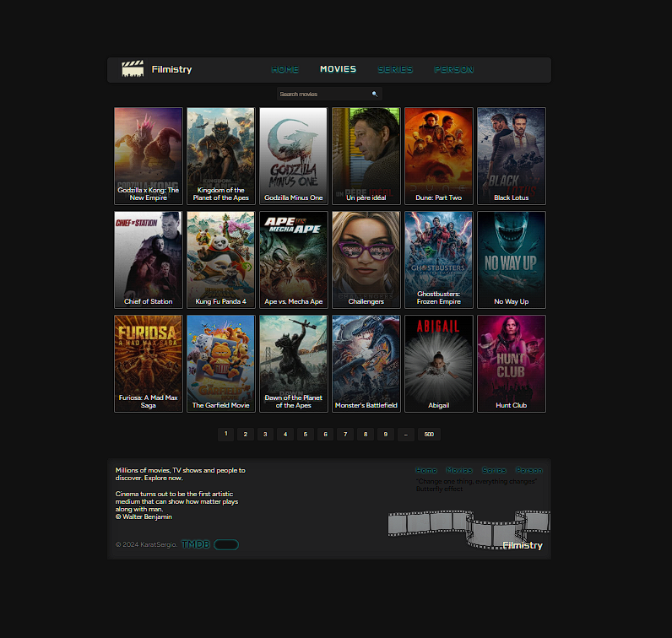Click the footer Filmistry logo text
This screenshot has width=672, height=638.
(523, 545)
